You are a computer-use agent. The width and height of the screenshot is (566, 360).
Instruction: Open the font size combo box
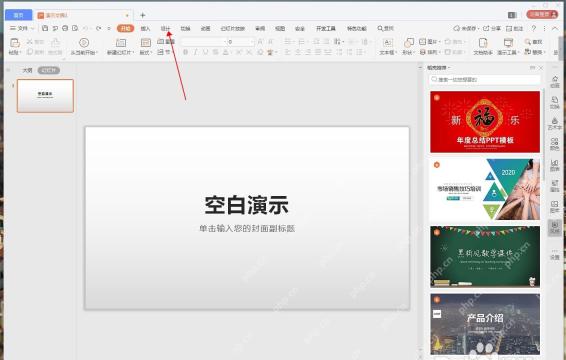coord(241,42)
